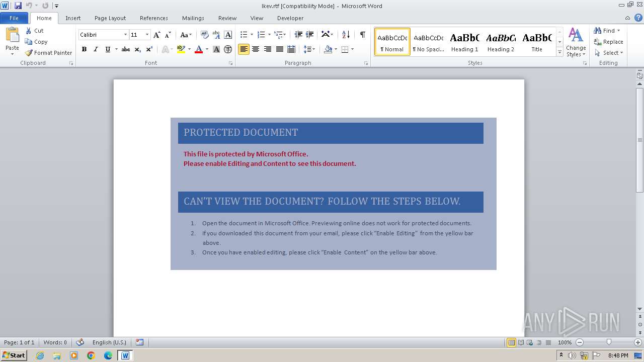This screenshot has width=644, height=362.
Task: Click Decrease Indent icon
Action: coord(298,35)
